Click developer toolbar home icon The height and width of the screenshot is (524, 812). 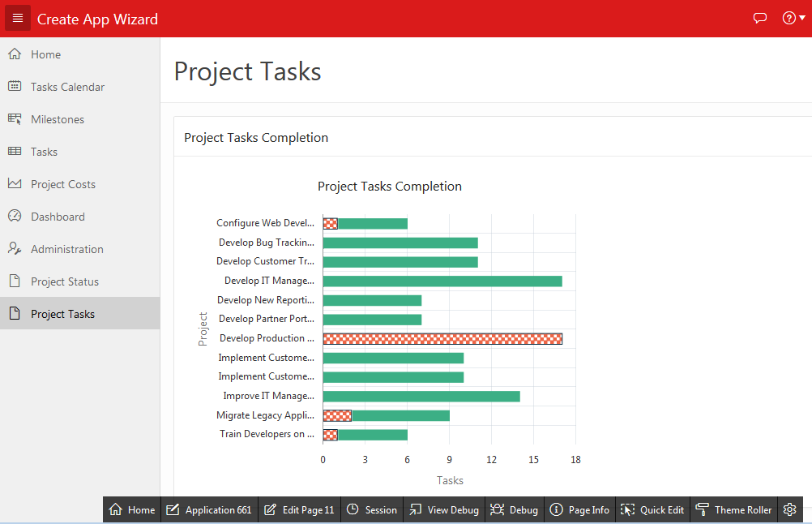pyautogui.click(x=116, y=509)
